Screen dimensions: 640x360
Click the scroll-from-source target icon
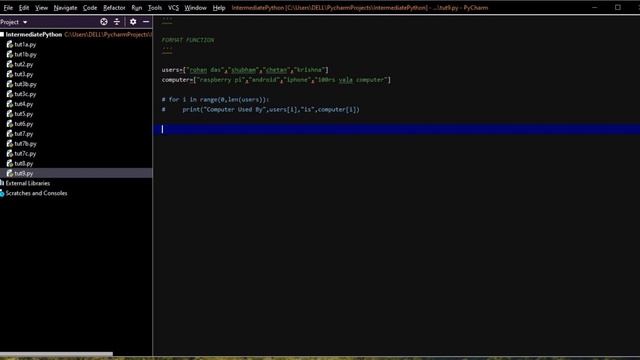[x=104, y=22]
